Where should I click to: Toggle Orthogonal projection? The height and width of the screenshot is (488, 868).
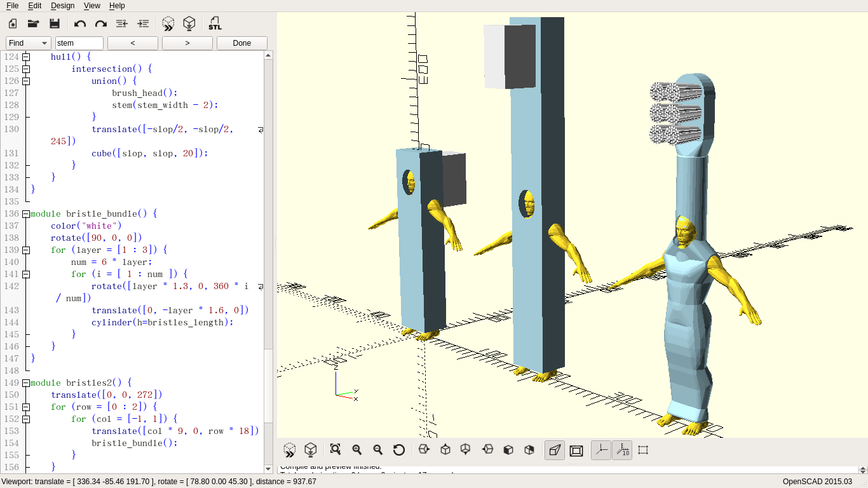tap(576, 450)
